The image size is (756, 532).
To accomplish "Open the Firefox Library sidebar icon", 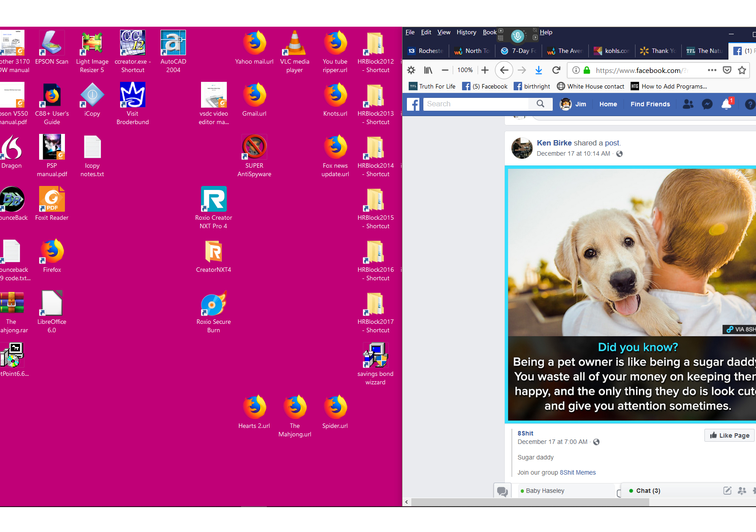I will pyautogui.click(x=428, y=70).
